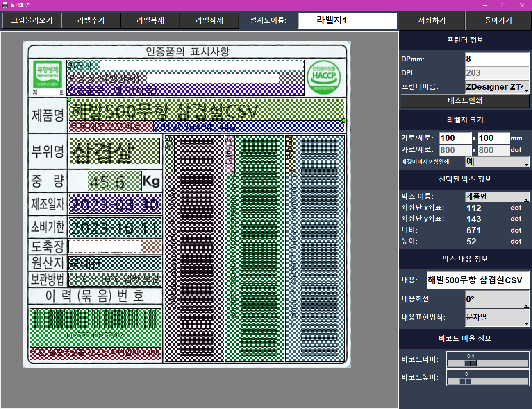
Task: Select the green barcode L1230616523 9002 box
Action: click(x=95, y=328)
